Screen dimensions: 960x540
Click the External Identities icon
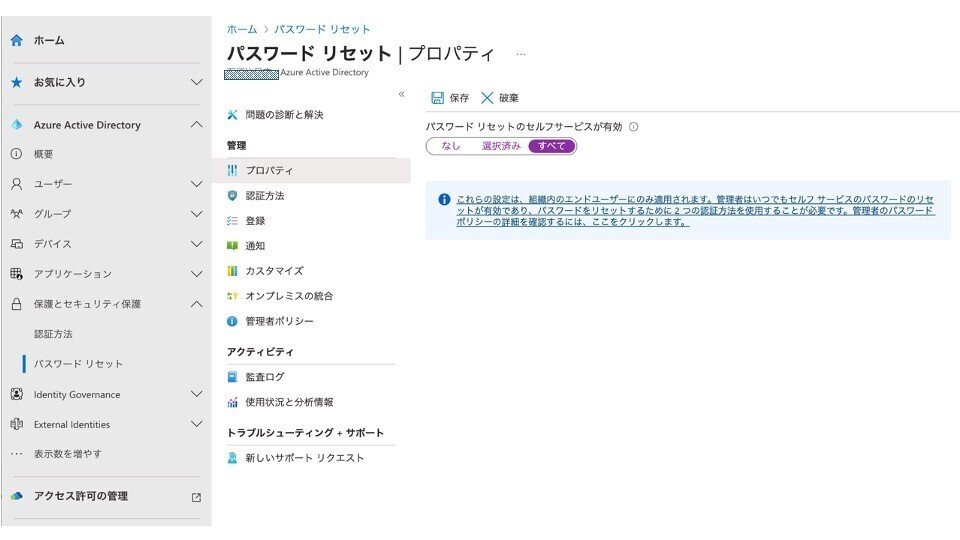point(17,424)
